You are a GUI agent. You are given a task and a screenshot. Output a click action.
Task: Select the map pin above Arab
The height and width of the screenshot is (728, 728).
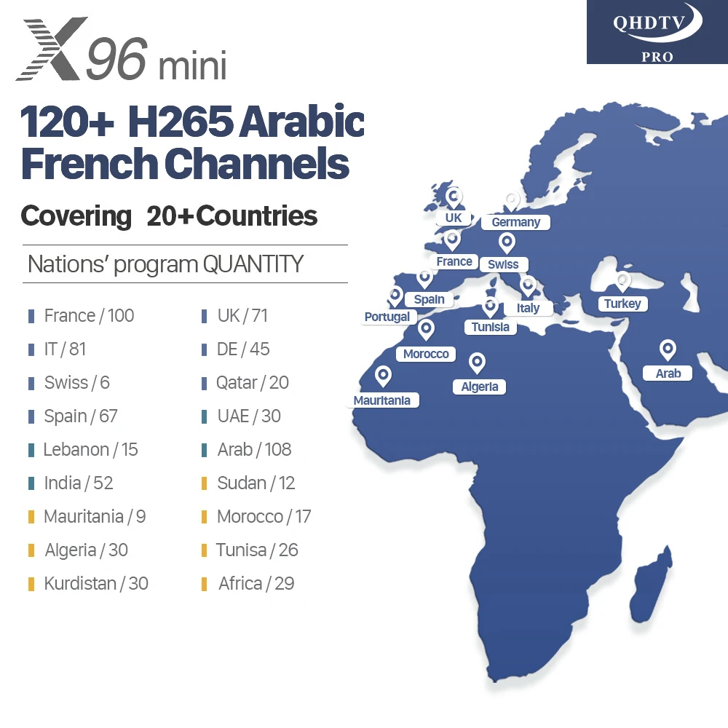(668, 350)
